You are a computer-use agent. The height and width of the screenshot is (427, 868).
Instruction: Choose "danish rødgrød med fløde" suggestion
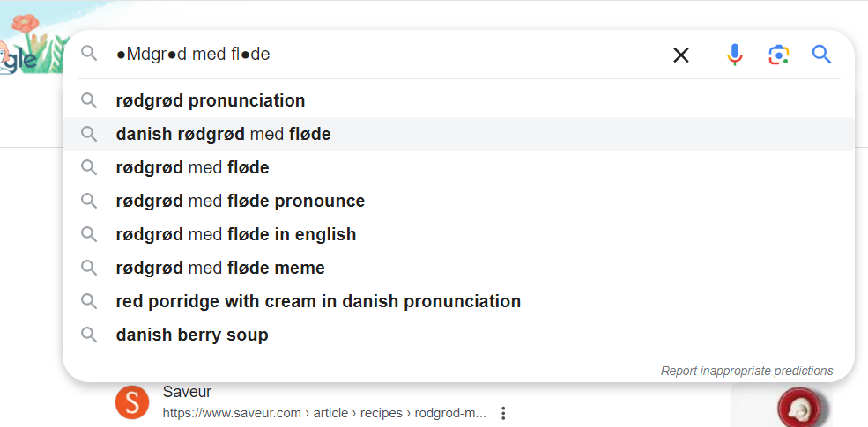pos(223,134)
